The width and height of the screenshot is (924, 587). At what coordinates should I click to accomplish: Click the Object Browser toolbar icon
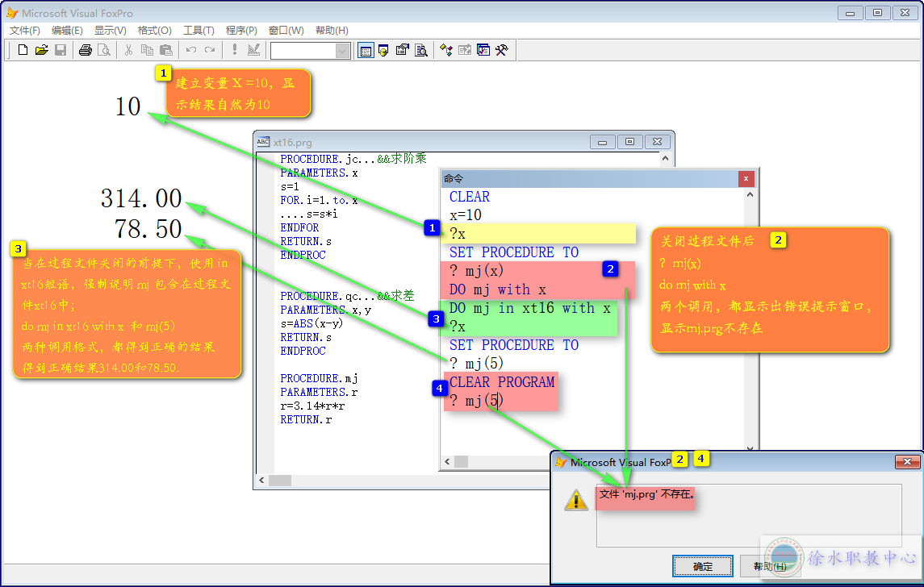pyautogui.click(x=465, y=50)
